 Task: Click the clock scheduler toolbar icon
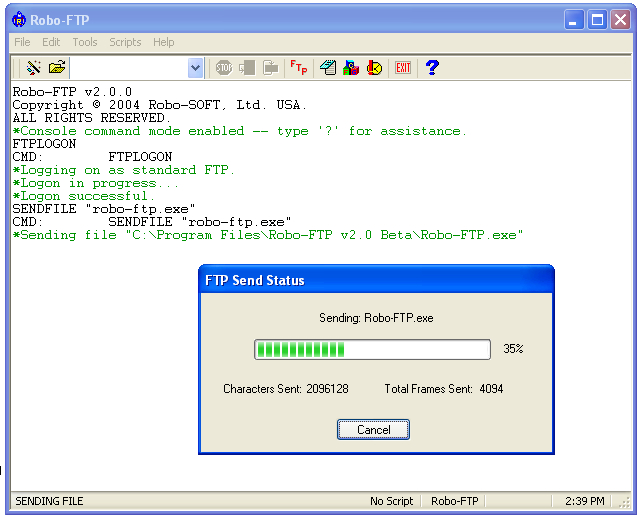pyautogui.click(x=374, y=68)
